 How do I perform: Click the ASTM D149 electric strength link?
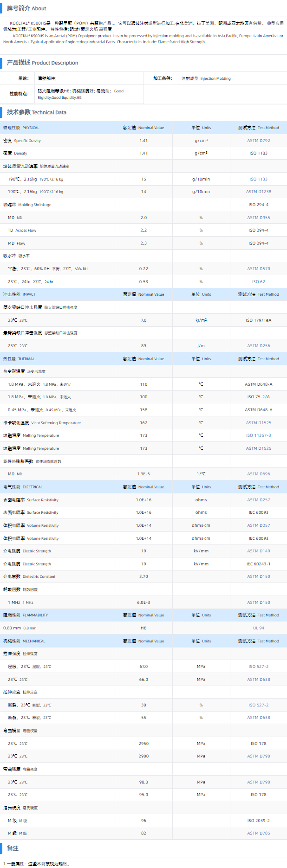[258, 551]
